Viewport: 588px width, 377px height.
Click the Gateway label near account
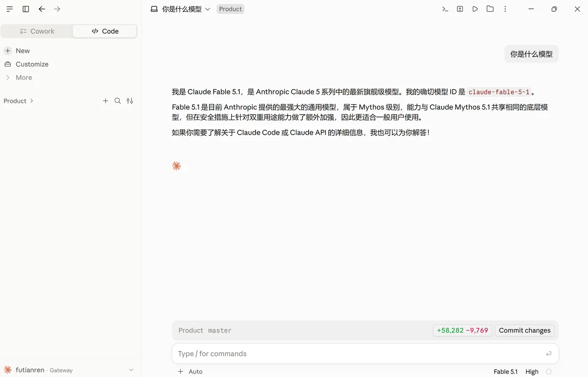tap(61, 370)
